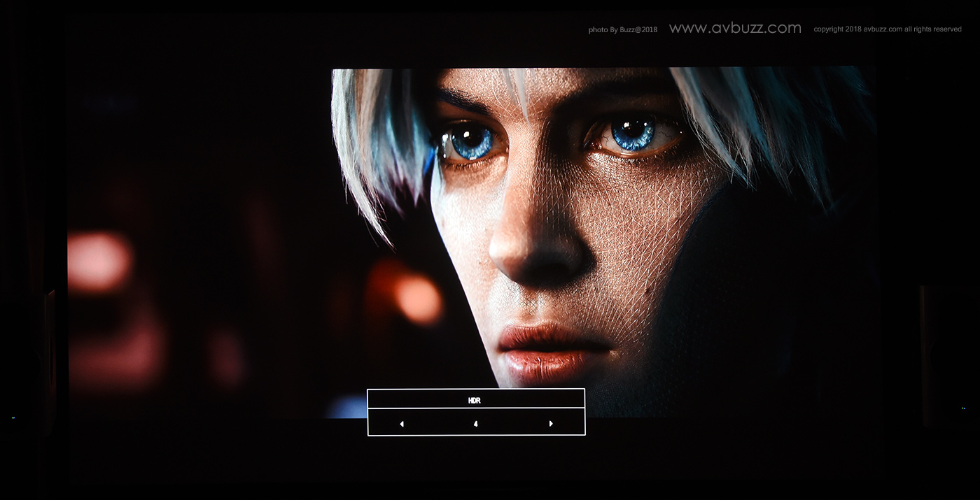Click the small blue LED at far right edge
This screenshot has height=500, width=980.
[x=963, y=408]
